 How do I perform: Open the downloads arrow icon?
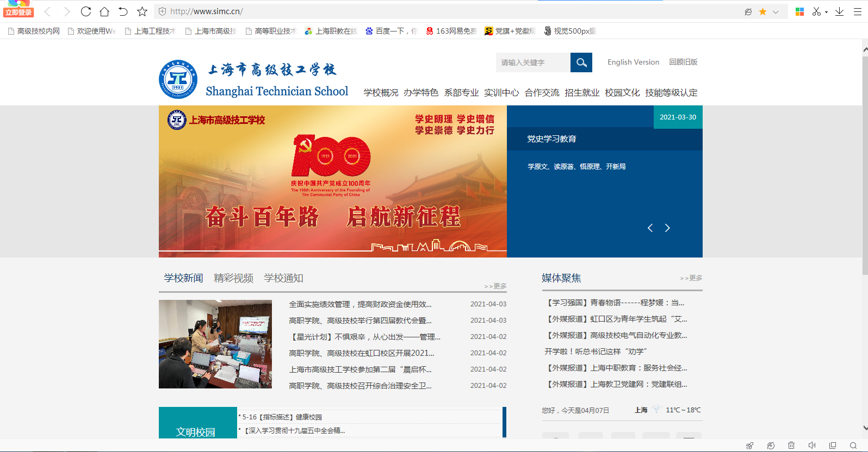point(840,11)
